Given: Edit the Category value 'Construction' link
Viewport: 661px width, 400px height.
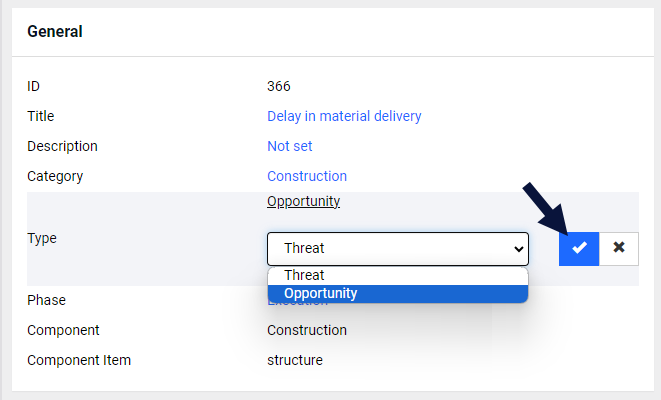Looking at the screenshot, I should point(307,176).
